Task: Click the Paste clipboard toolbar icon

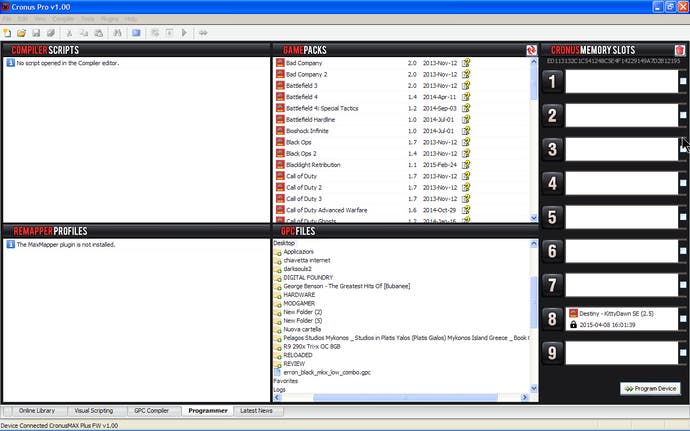Action: point(99,33)
